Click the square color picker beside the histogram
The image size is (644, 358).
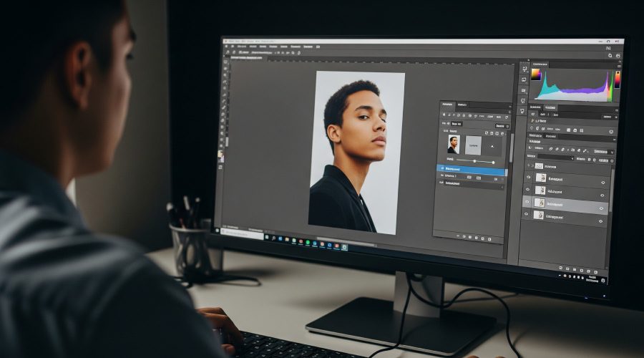click(536, 74)
